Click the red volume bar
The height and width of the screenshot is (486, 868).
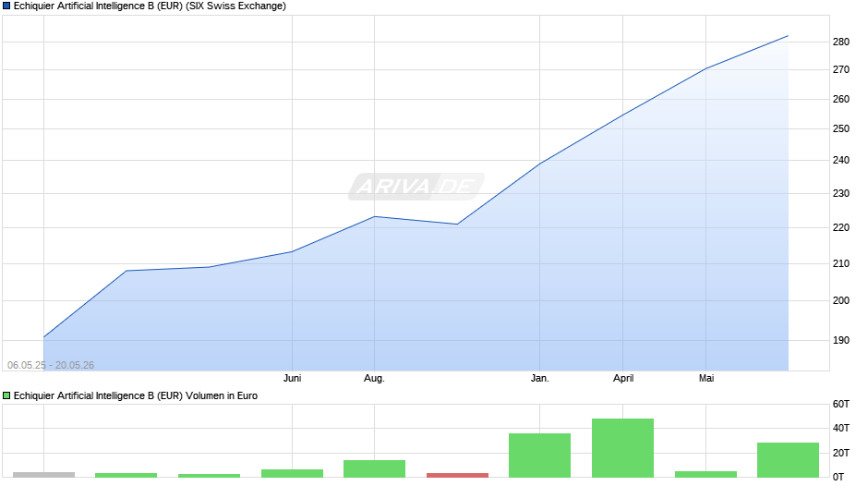(457, 475)
